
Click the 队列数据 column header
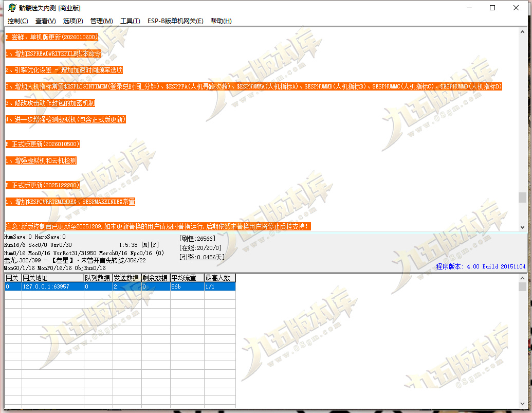[98, 278]
